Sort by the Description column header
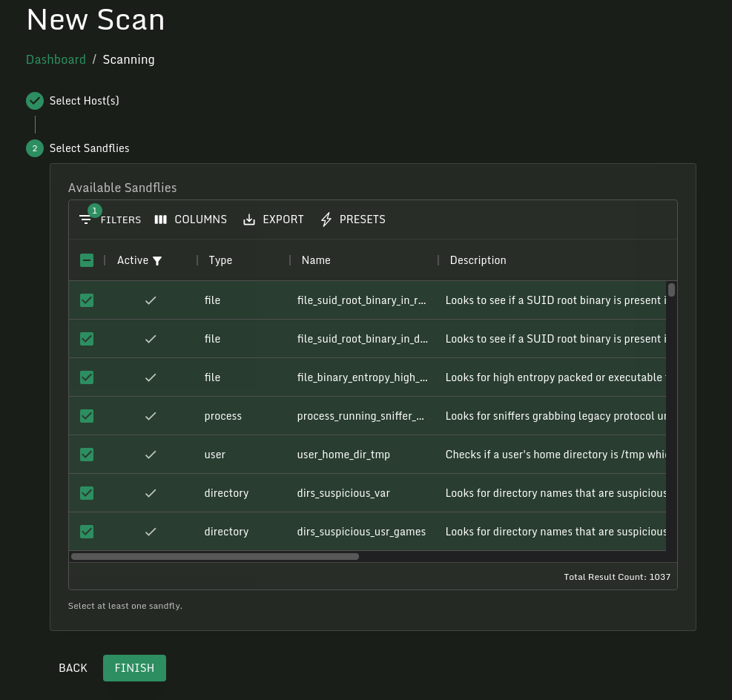732x700 pixels. tap(478, 260)
